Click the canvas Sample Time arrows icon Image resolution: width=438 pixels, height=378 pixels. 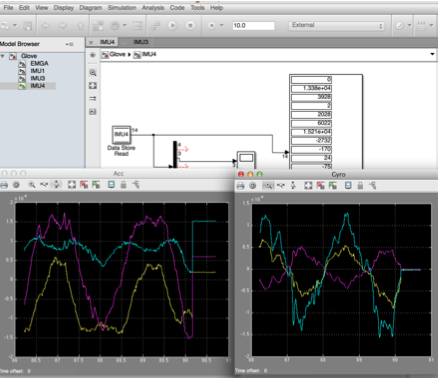pyautogui.click(x=93, y=99)
